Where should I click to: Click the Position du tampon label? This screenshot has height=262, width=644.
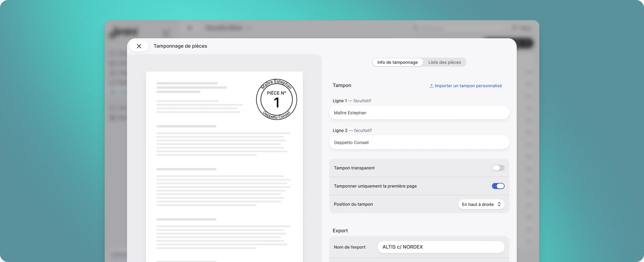click(x=353, y=204)
